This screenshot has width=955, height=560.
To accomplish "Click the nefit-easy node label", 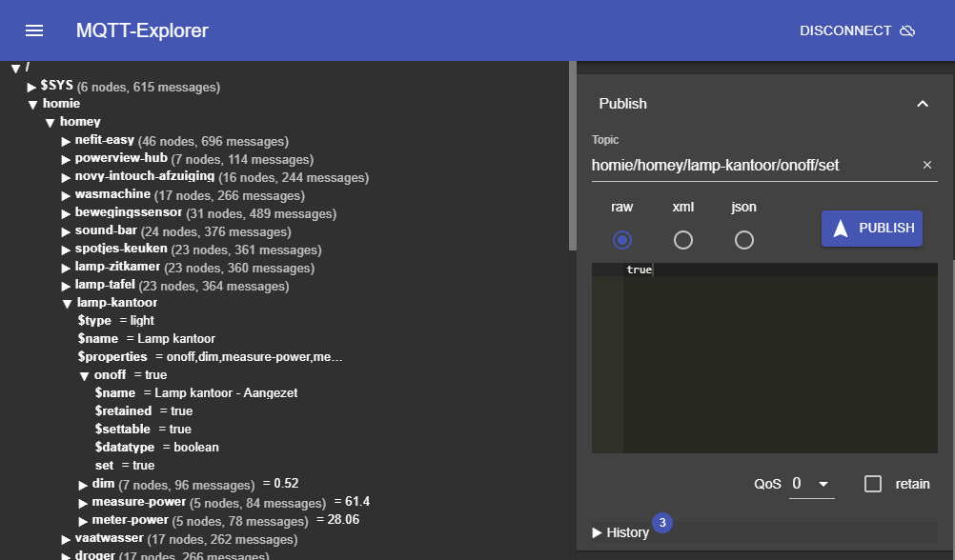I will [104, 140].
